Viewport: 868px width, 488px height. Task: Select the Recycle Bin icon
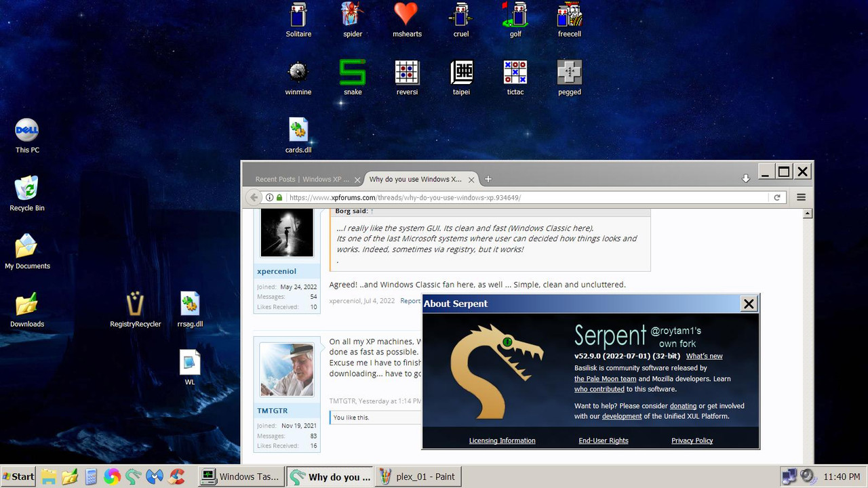[x=27, y=194]
